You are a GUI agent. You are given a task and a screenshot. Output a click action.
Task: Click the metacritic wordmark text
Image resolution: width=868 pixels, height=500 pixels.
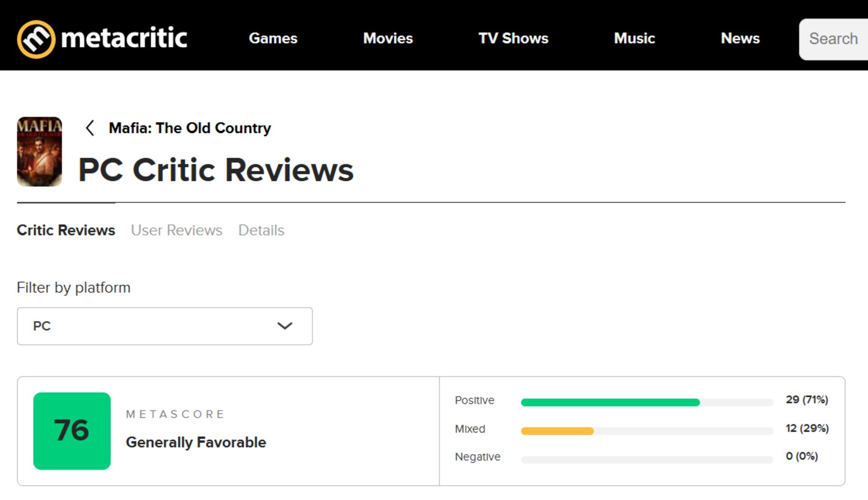124,38
